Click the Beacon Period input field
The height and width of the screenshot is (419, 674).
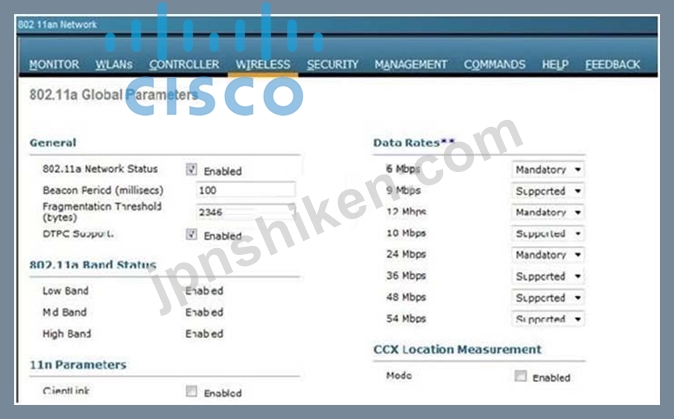[245, 190]
